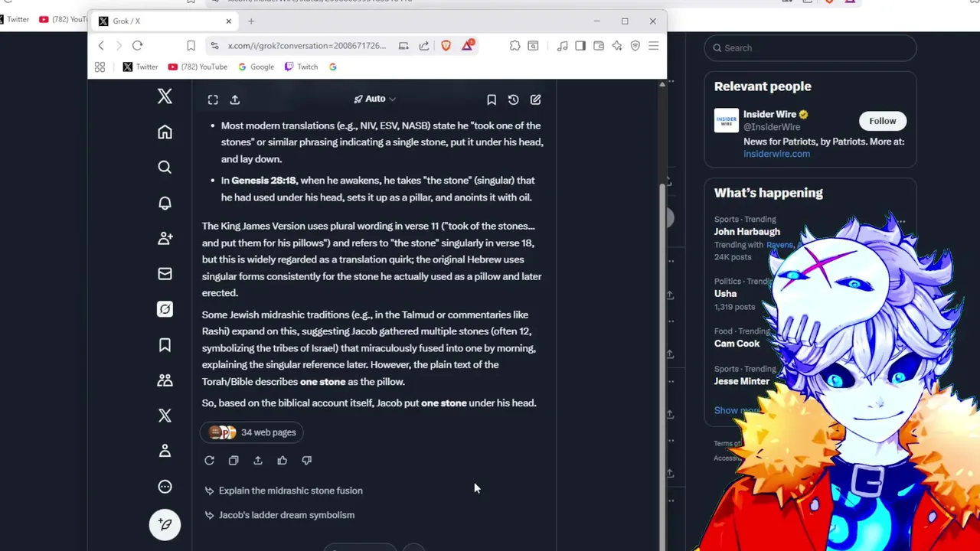Open the (782) YouTube bookmark
Viewport: 980px width, 551px height.
click(x=198, y=67)
